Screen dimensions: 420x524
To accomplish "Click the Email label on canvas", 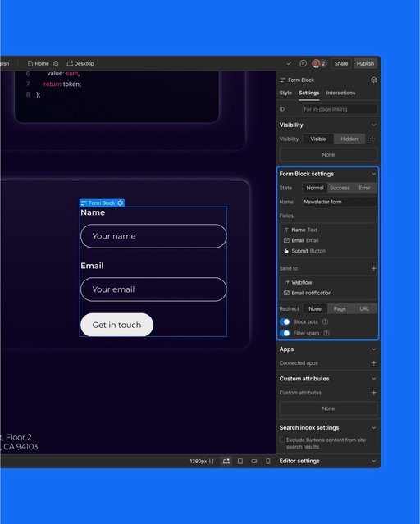I will coord(93,266).
